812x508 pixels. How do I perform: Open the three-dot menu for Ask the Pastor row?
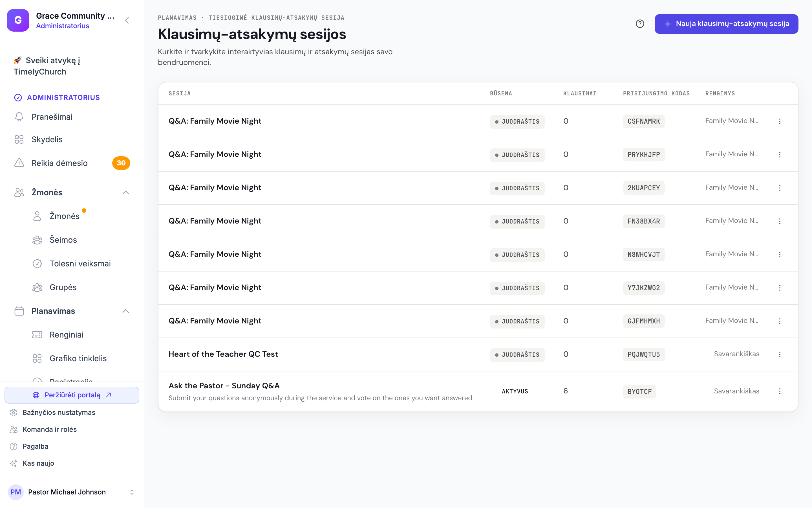(780, 391)
